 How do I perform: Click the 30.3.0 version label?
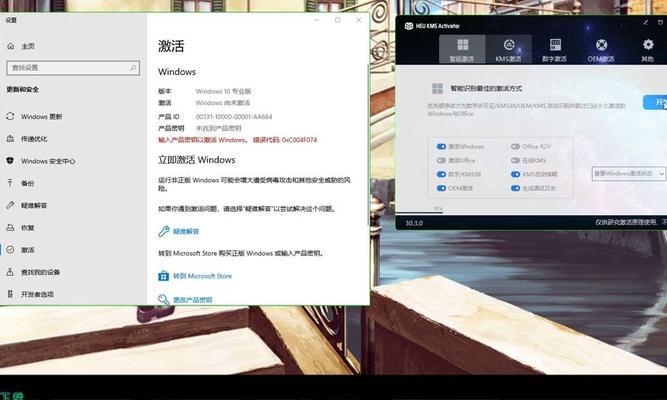point(414,223)
